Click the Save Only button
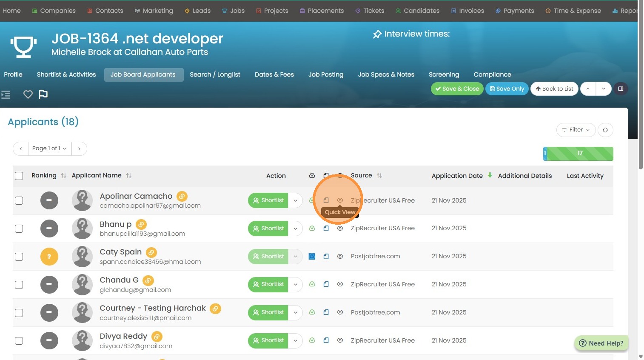644x360 pixels. [x=507, y=89]
